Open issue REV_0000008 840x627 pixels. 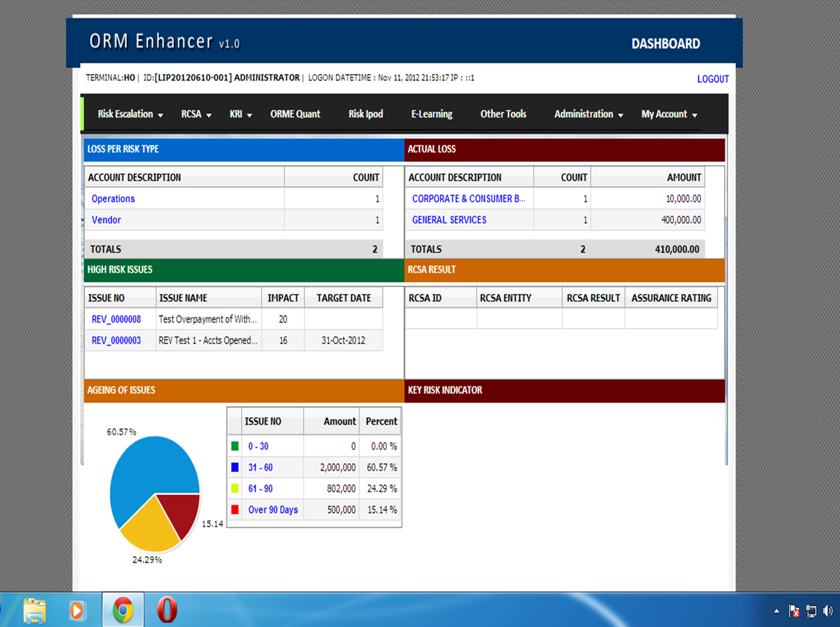(116, 319)
